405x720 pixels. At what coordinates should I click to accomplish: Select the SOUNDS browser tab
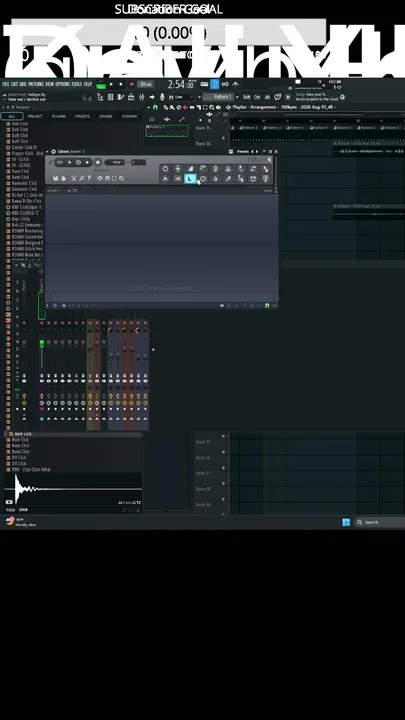pyautogui.click(x=106, y=116)
